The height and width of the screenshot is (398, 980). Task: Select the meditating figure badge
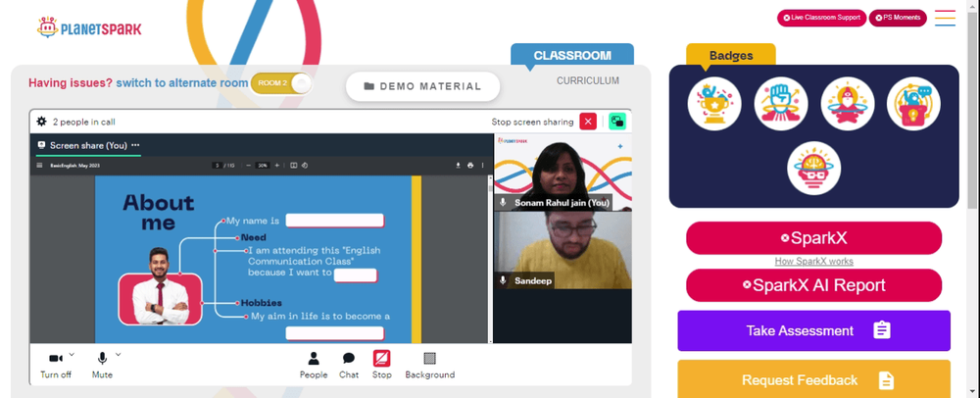(848, 104)
